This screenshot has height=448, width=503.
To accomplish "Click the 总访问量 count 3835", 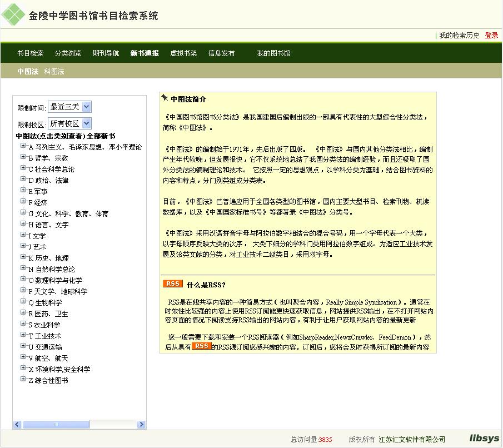I will click(x=325, y=440).
